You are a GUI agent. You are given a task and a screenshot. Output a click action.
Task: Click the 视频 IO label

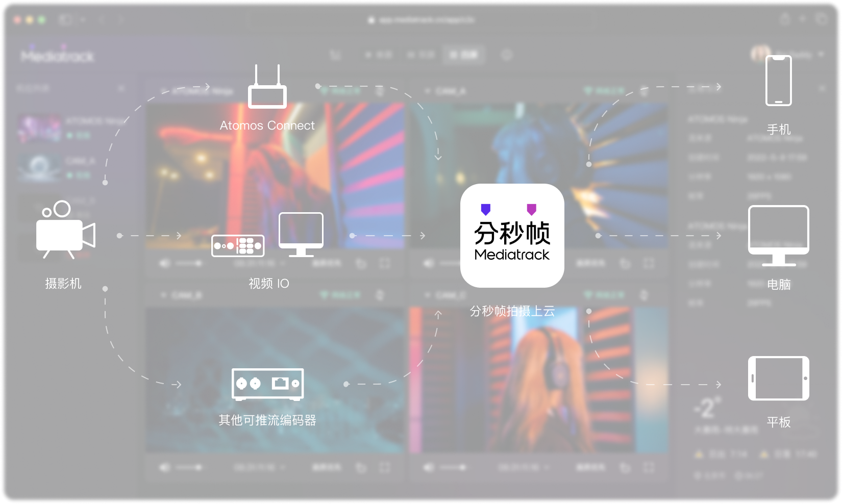click(x=269, y=284)
